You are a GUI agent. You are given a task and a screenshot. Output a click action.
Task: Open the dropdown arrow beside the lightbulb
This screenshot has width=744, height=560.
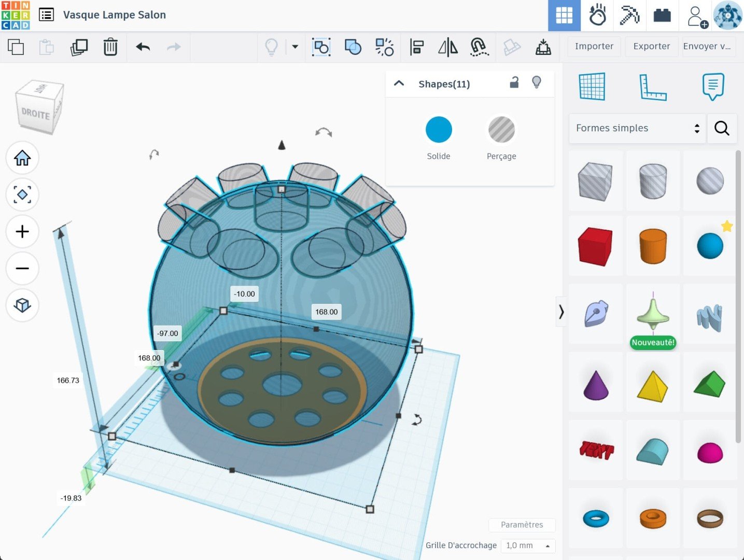point(295,47)
